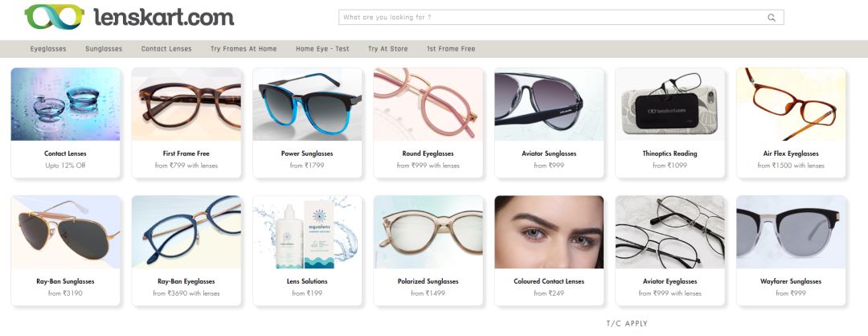868x336 pixels.
Task: Open the Sunglasses menu
Action: (104, 49)
